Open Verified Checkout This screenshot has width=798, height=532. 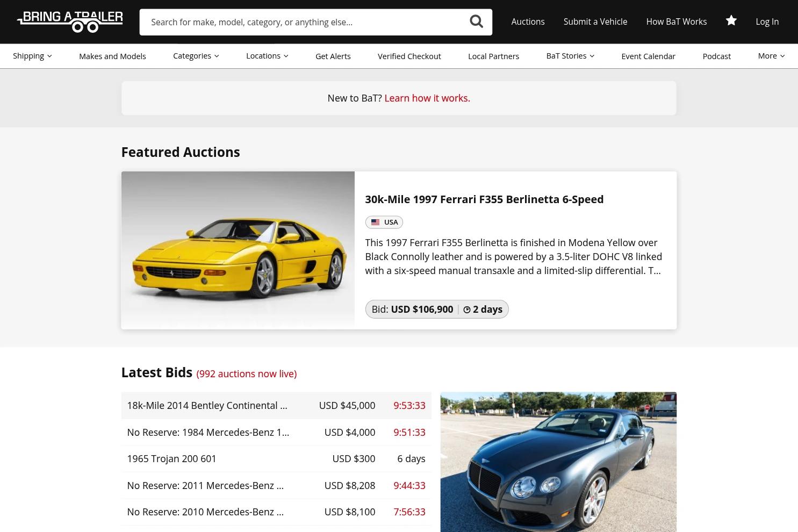pyautogui.click(x=409, y=56)
